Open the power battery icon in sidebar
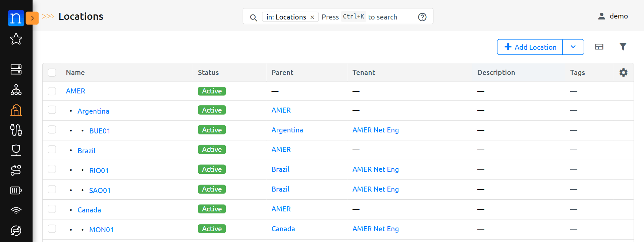This screenshot has height=242, width=644. click(x=16, y=191)
